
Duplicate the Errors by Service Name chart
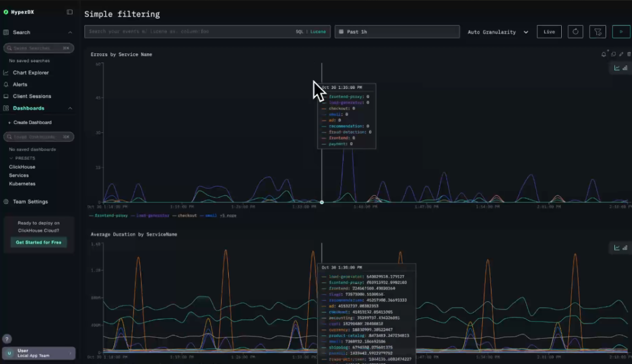coord(613,54)
